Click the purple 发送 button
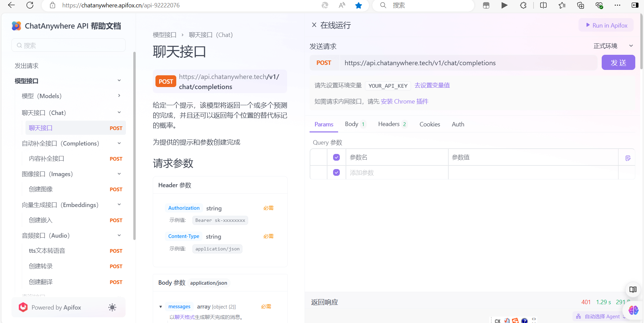 coord(618,63)
